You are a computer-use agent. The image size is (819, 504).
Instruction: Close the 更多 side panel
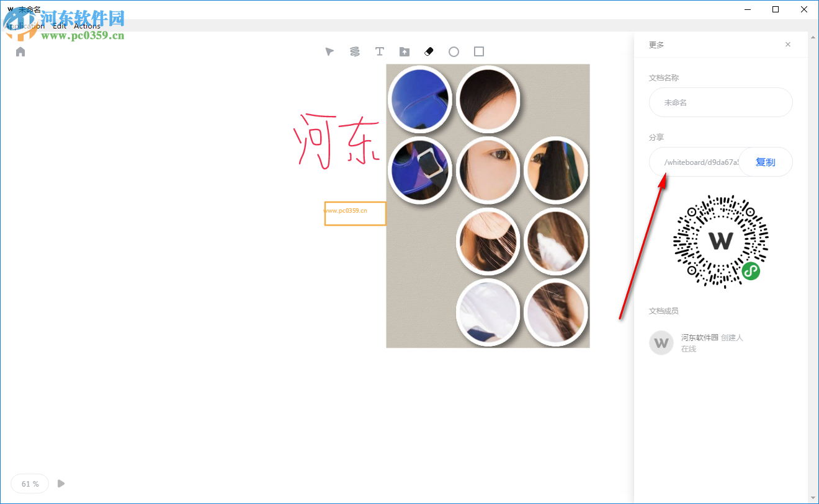pos(788,45)
